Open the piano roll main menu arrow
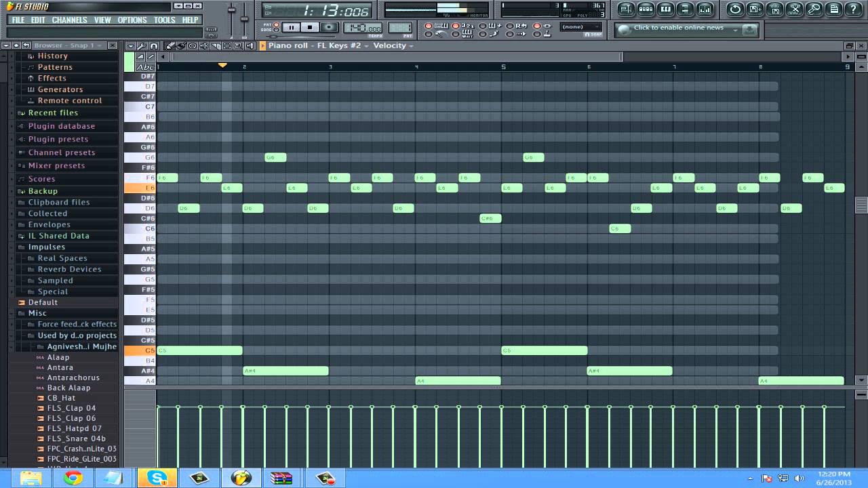 click(x=130, y=46)
